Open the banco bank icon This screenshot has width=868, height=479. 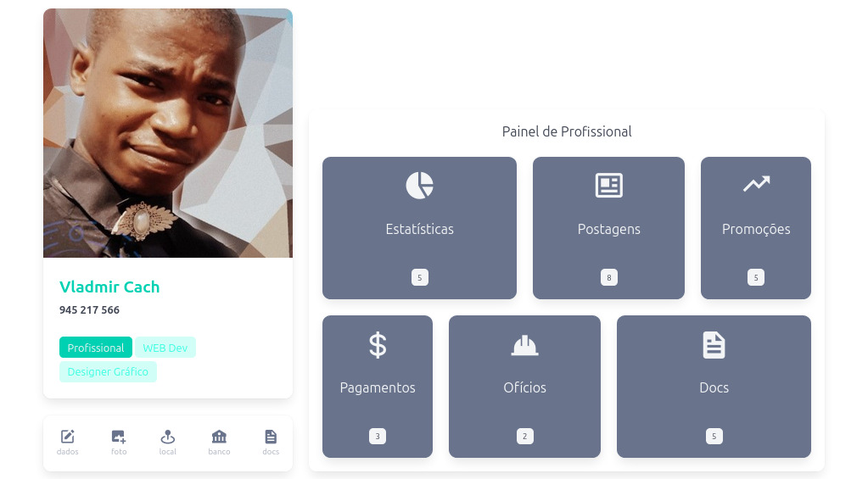click(219, 437)
